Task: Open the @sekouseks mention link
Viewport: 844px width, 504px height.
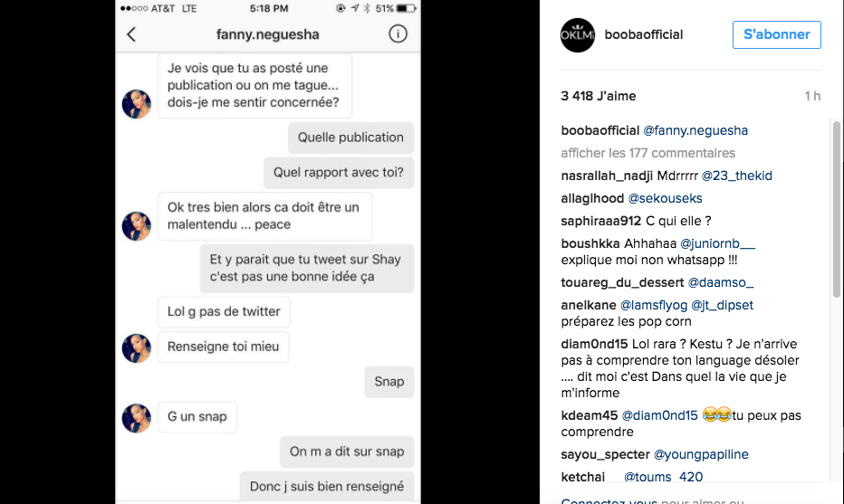Action: [665, 198]
